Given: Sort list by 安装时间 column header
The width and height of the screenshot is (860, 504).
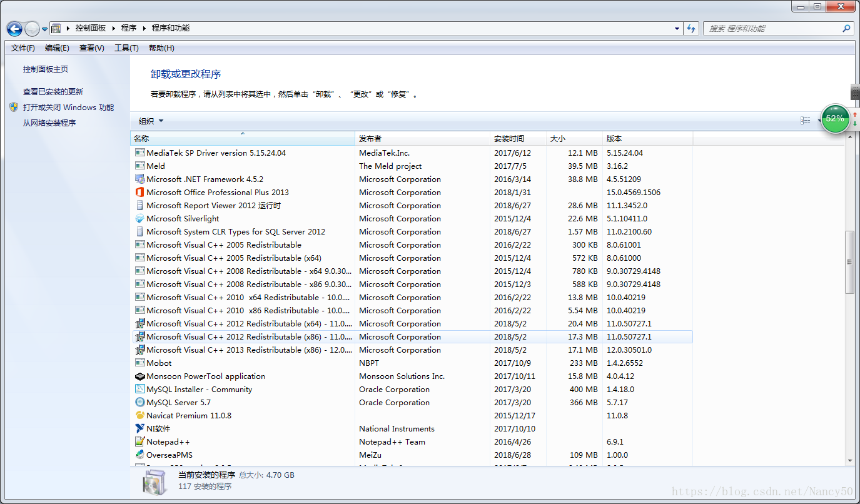Looking at the screenshot, I should [x=519, y=139].
